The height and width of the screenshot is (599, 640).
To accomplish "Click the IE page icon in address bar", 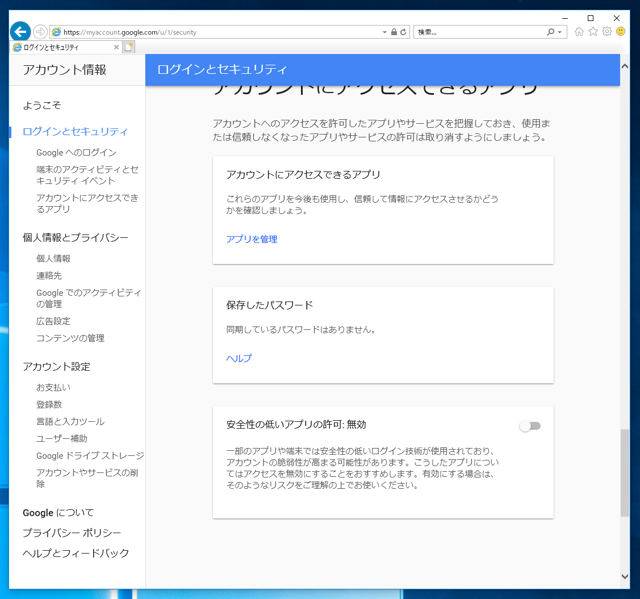I will pos(57,32).
